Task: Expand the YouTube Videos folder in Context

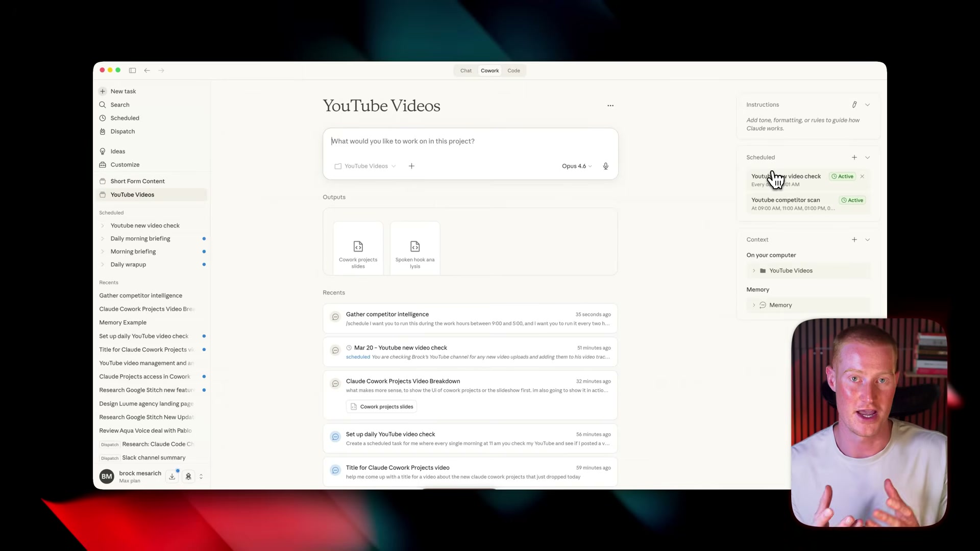Action: pyautogui.click(x=754, y=271)
